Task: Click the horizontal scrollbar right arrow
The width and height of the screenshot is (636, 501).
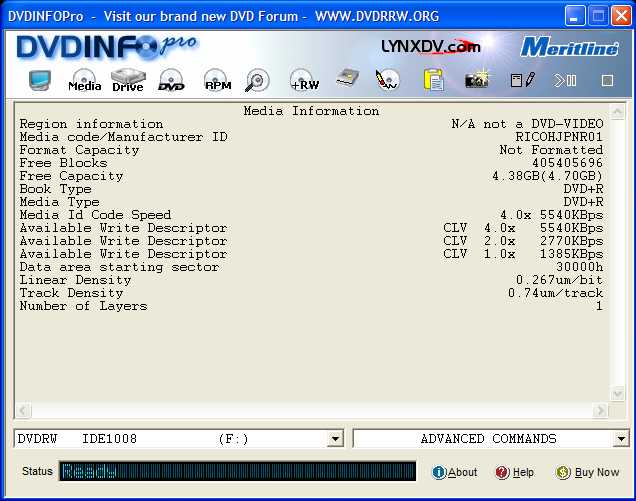Action: tap(600, 411)
